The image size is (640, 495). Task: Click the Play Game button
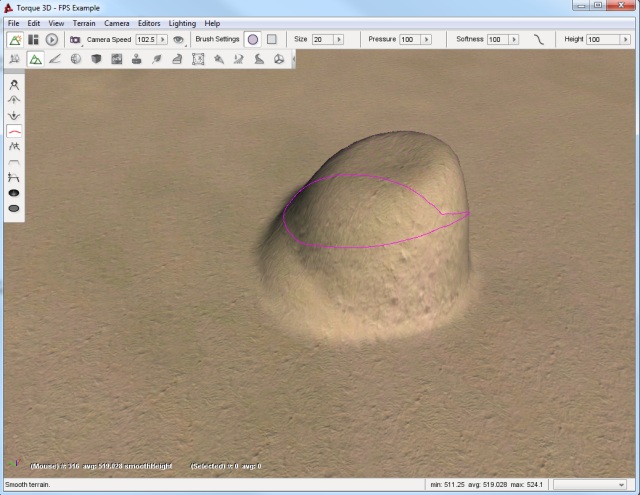click(x=51, y=39)
